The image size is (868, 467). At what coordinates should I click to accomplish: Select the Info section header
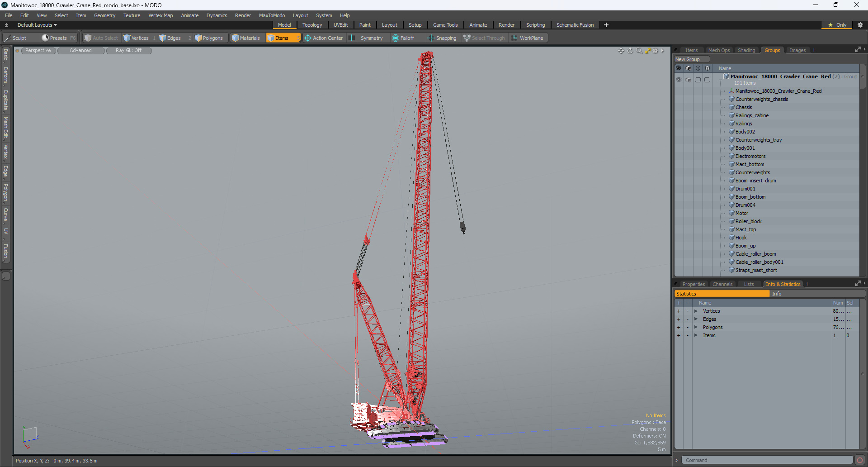pyautogui.click(x=817, y=294)
